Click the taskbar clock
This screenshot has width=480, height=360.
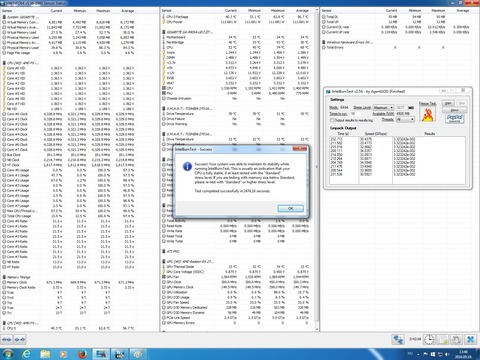tap(464, 354)
